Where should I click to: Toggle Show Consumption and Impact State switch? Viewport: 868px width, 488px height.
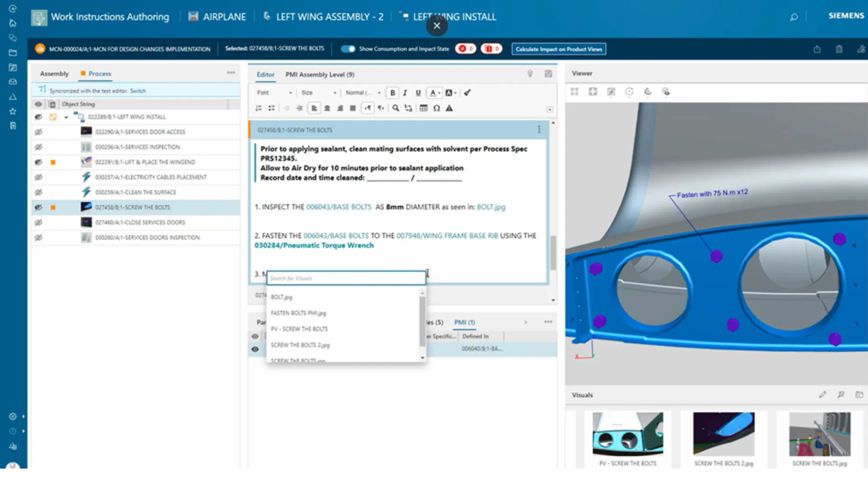348,49
